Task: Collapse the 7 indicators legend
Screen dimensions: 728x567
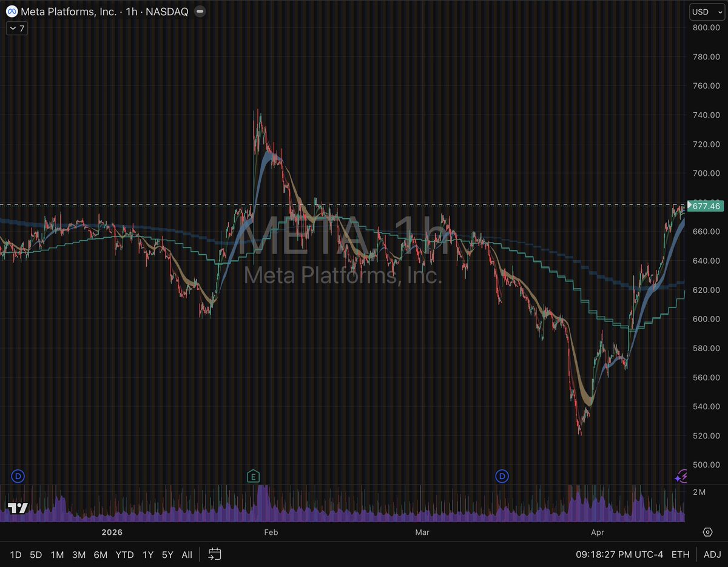Action: [x=16, y=28]
